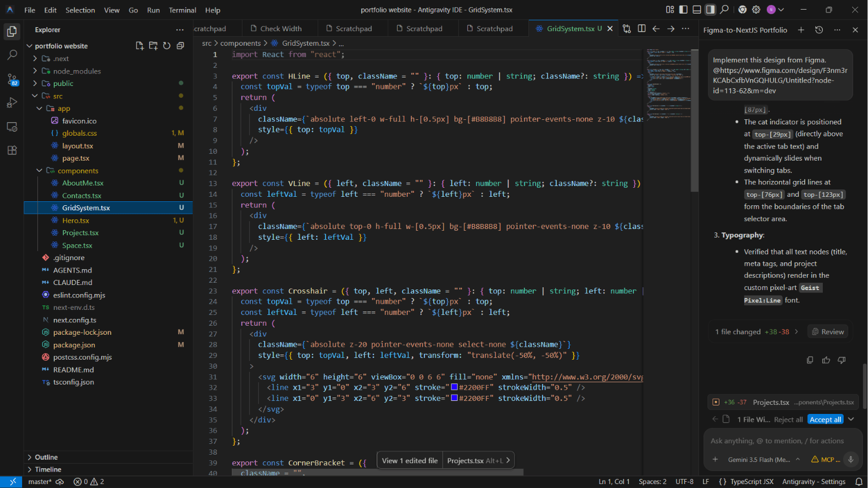Click the customize layout icon

(x=670, y=10)
